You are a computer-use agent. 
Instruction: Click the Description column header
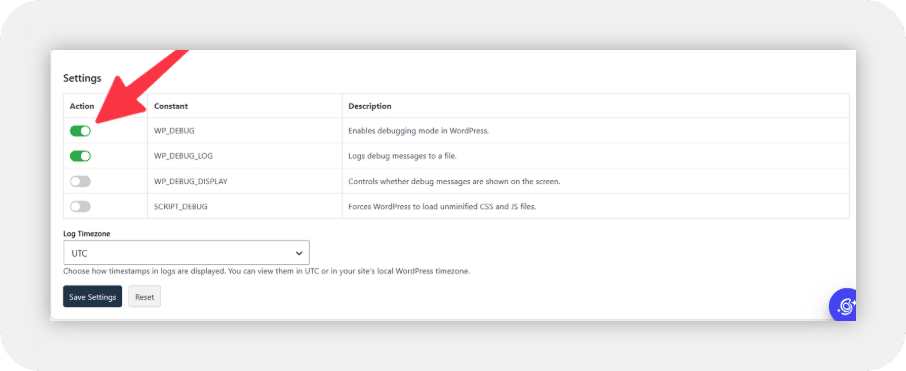370,106
